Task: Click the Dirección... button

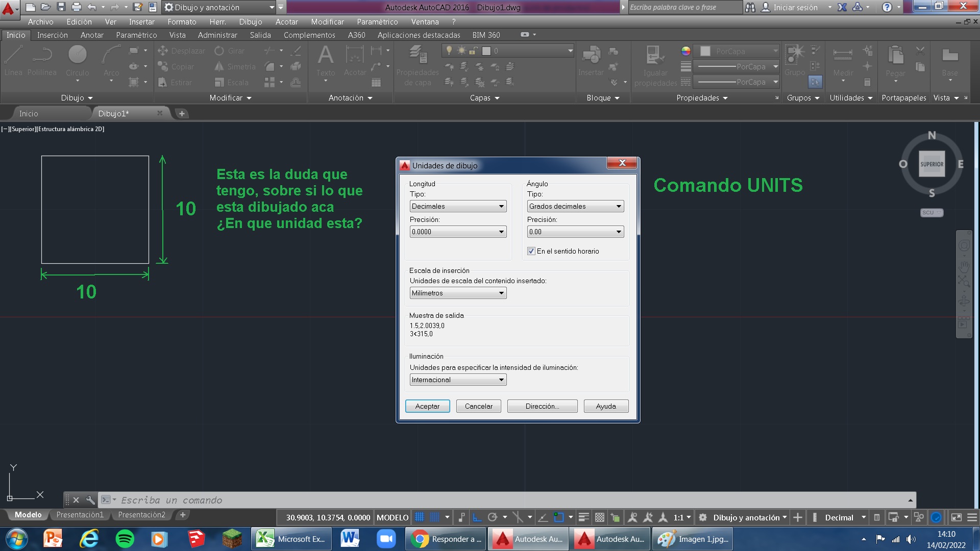Action: [x=542, y=406]
